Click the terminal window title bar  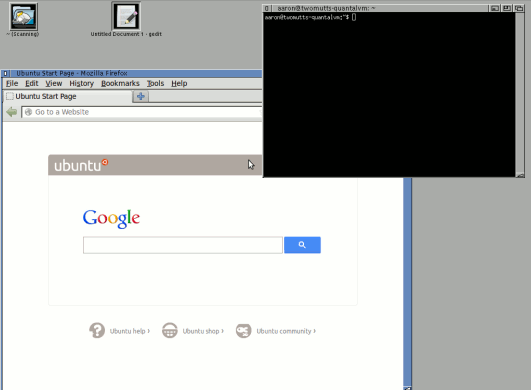pos(379,8)
